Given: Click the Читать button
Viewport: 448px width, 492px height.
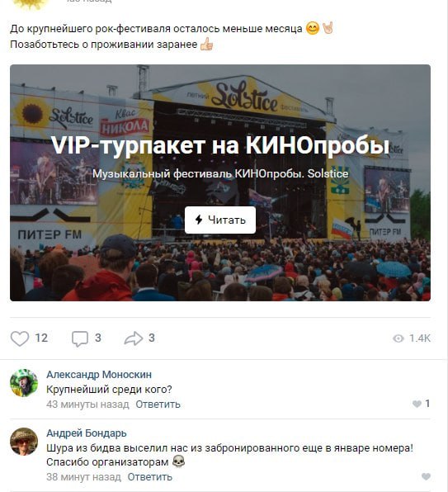Looking at the screenshot, I should coord(220,220).
